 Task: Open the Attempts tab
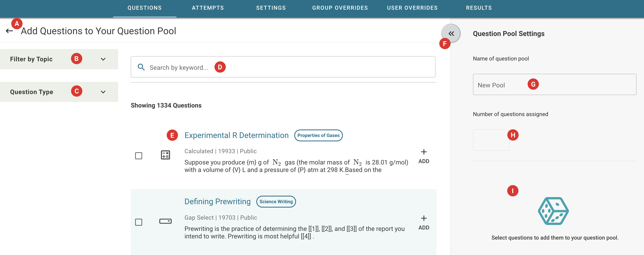208,8
